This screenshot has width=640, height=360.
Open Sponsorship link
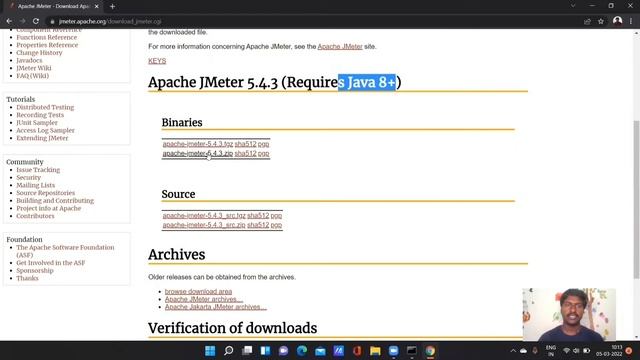point(35,271)
